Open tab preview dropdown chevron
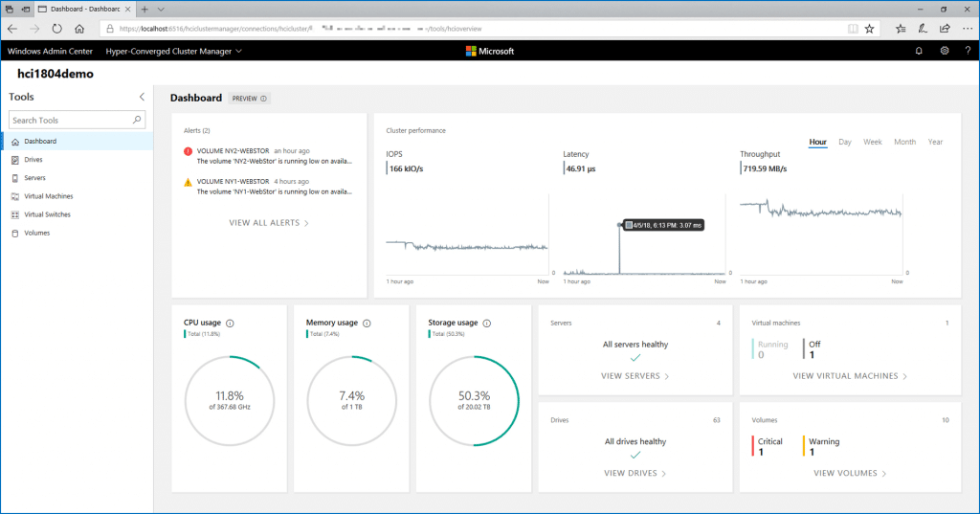The width and height of the screenshot is (980, 514). click(161, 10)
